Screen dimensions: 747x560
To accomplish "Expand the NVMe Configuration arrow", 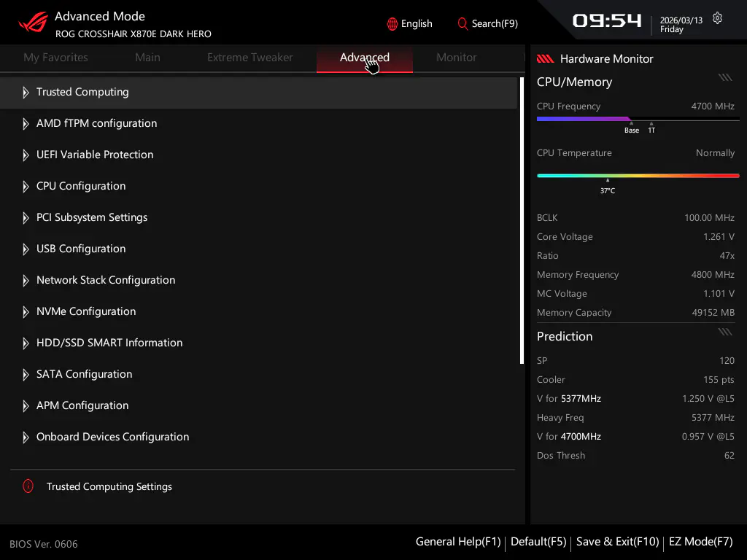I will 26,312.
